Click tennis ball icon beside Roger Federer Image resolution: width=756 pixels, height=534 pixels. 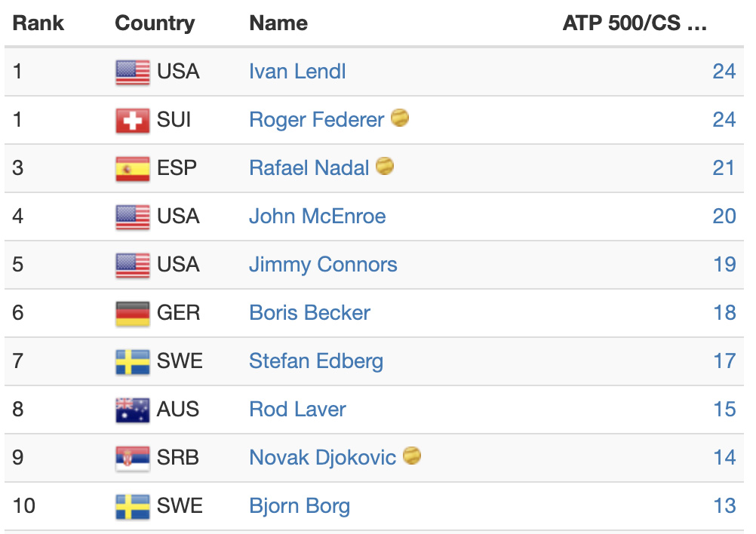click(400, 118)
